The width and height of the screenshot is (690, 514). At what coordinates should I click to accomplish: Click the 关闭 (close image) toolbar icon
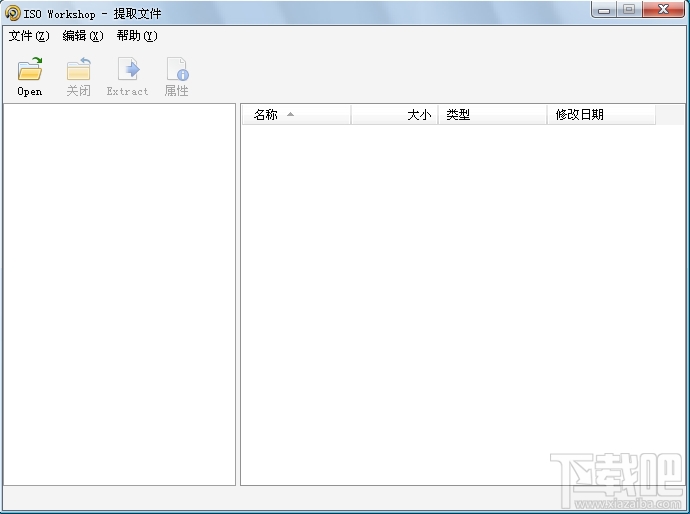78,69
